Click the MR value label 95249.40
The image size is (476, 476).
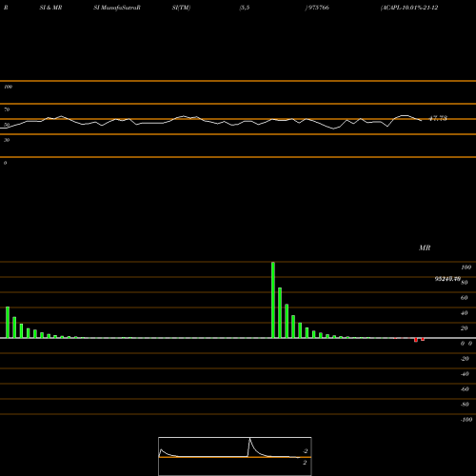tap(447, 279)
